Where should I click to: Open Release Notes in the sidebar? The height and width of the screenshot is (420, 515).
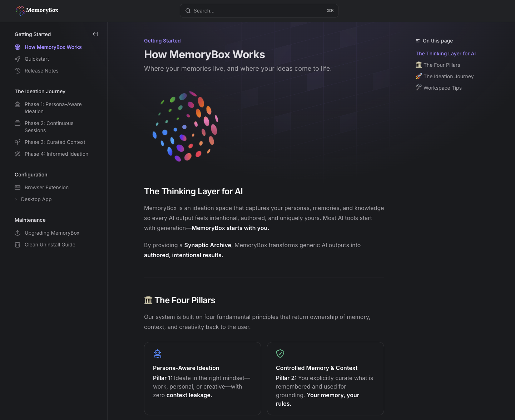[x=41, y=71]
